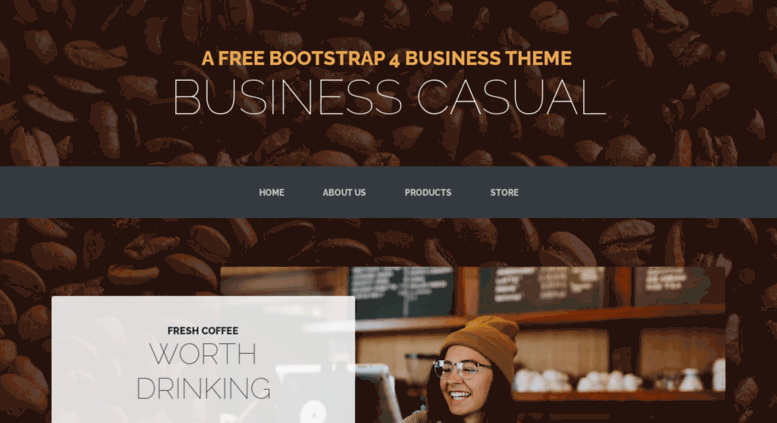
Task: Select the Store navigation link
Action: tap(504, 192)
